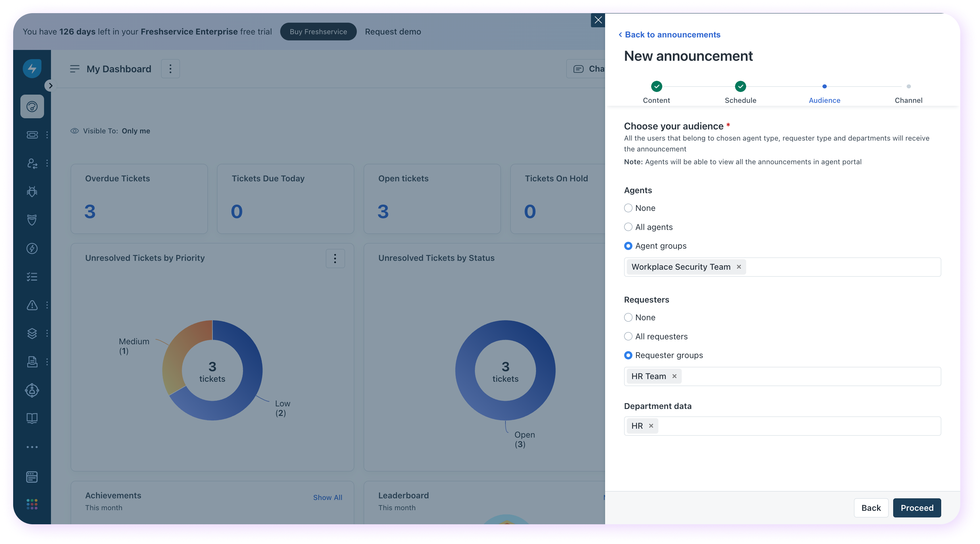The image size is (980, 544).
Task: Click the Proceed button
Action: 917,508
